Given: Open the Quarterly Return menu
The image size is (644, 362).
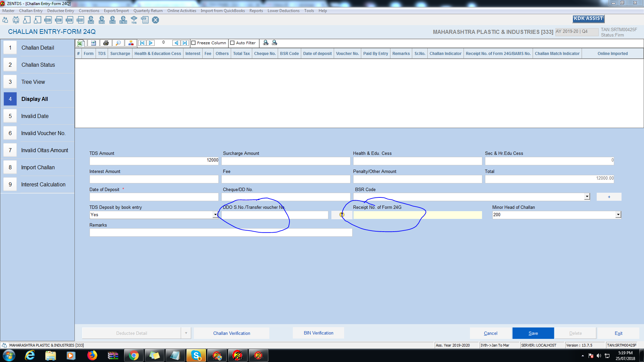Looking at the screenshot, I should click(x=148, y=11).
